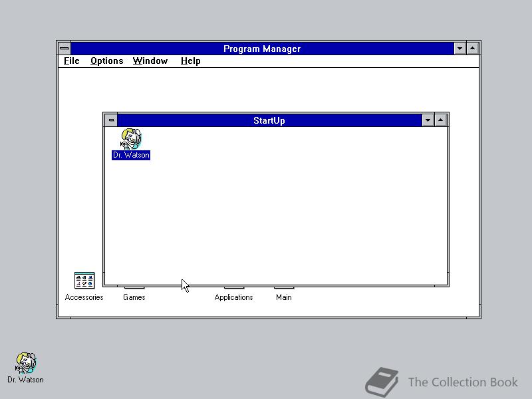Minimize the StartUp group window

pos(428,120)
